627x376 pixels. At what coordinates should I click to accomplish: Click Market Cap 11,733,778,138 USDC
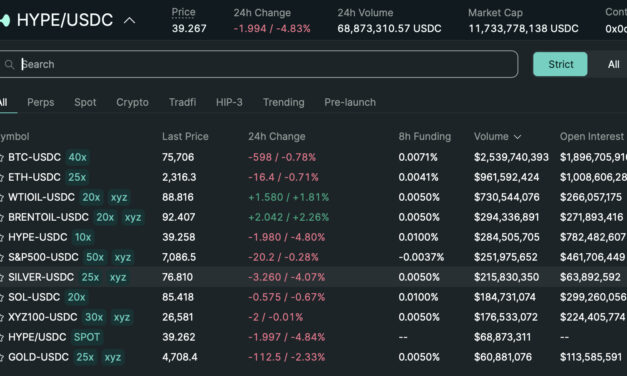coord(523,28)
